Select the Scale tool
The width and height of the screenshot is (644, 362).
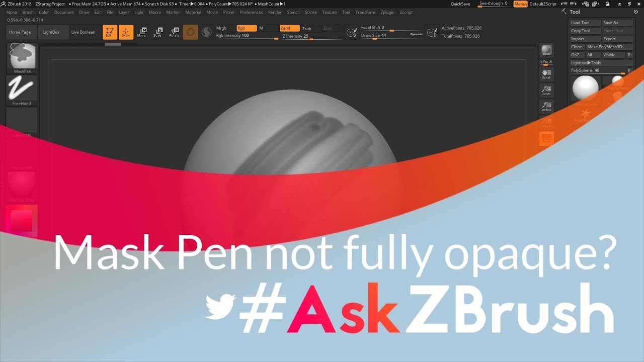(158, 32)
